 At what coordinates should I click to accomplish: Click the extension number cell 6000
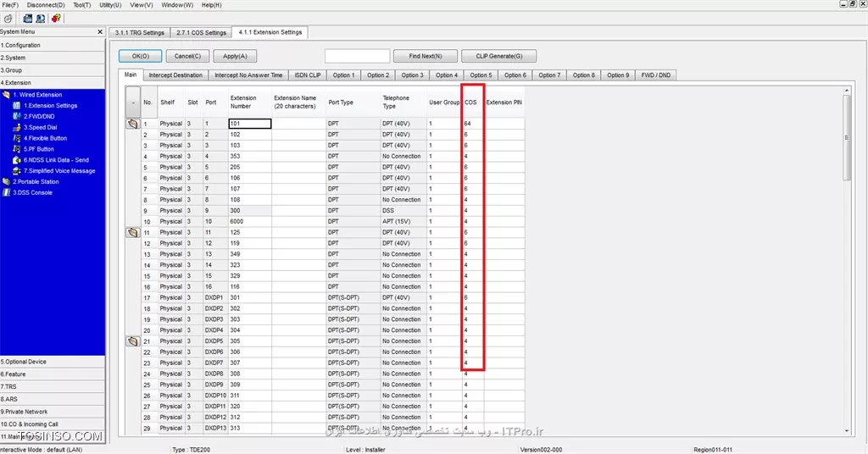tap(250, 222)
